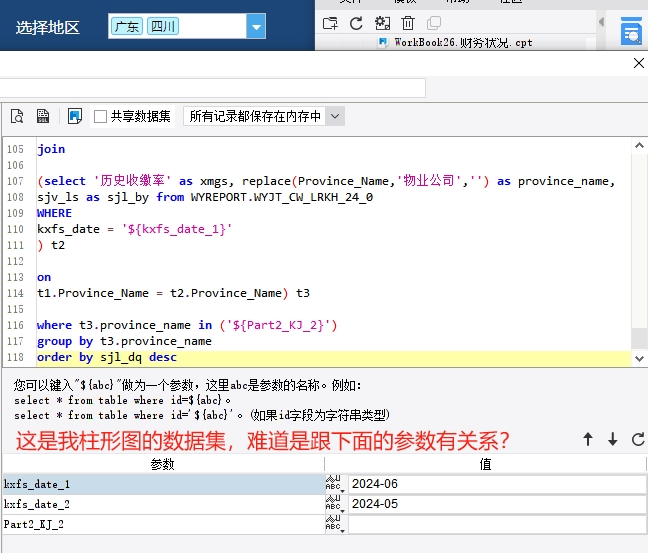Click the 2024-05 value field
648x553 pixels.
coord(497,504)
